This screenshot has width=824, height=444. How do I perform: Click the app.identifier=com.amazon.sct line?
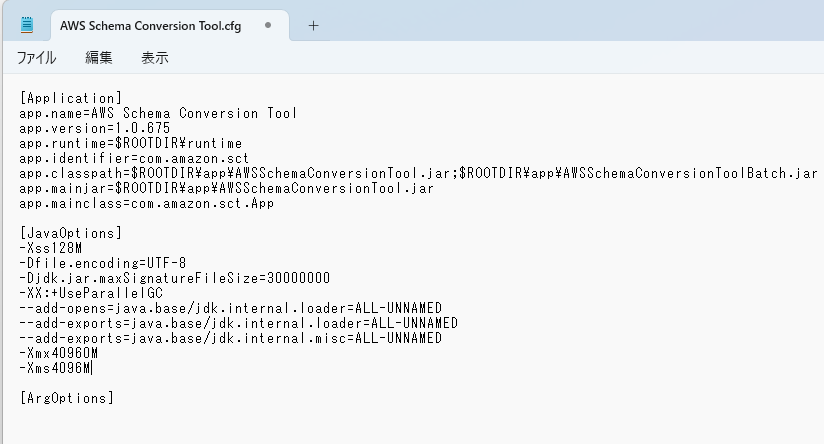click(134, 158)
